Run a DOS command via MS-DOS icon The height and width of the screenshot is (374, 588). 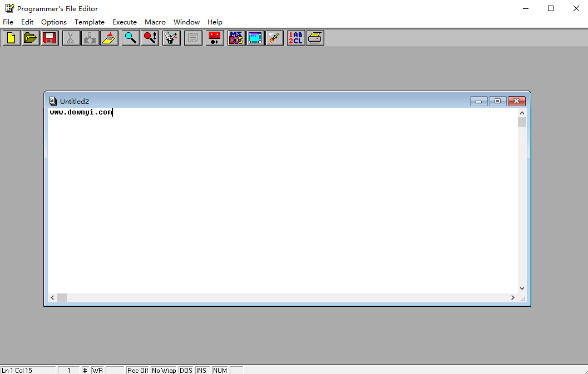tap(236, 38)
